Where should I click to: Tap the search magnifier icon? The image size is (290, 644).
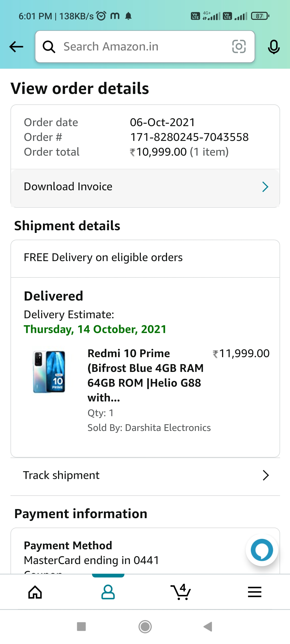coord(49,47)
